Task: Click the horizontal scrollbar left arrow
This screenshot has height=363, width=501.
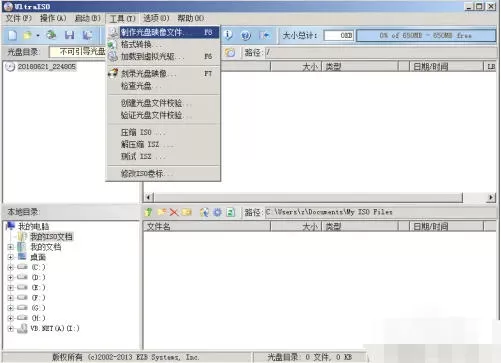Action: [x=149, y=197]
